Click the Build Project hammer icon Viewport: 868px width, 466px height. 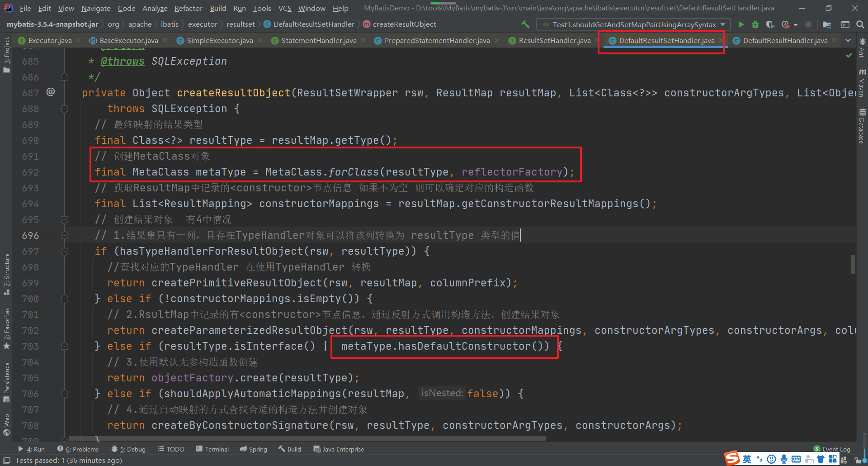tap(525, 24)
